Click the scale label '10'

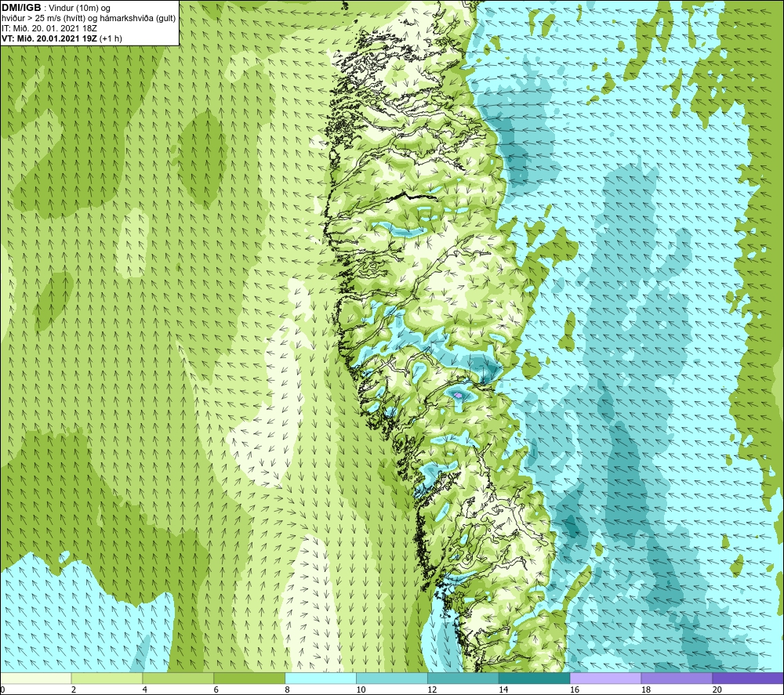(361, 690)
